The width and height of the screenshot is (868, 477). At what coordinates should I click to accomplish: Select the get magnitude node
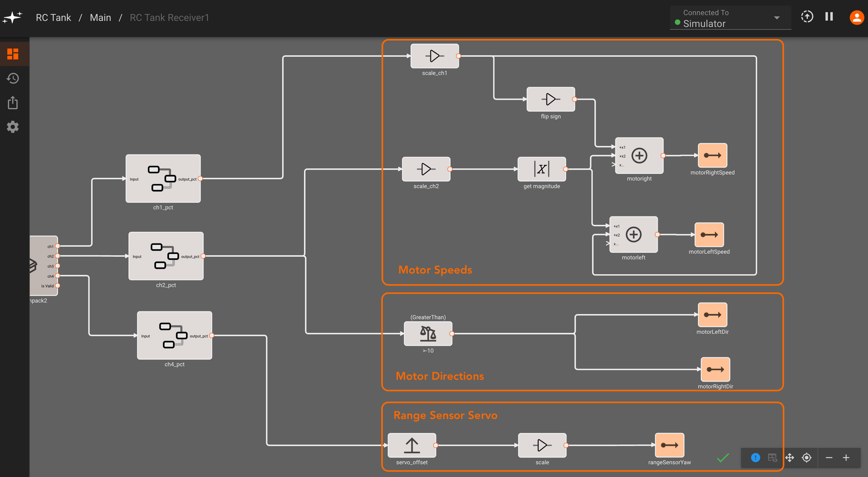(542, 169)
